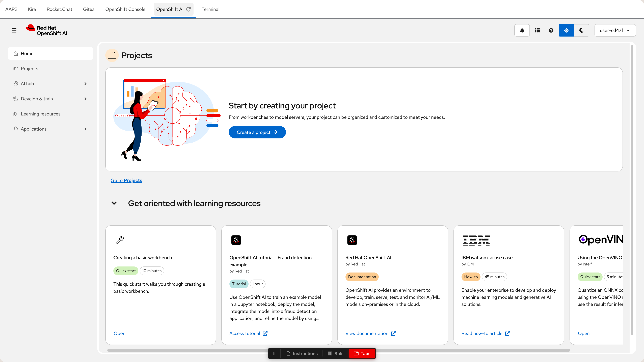The width and height of the screenshot is (644, 362).
Task: Select Home in the sidebar
Action: 50,53
